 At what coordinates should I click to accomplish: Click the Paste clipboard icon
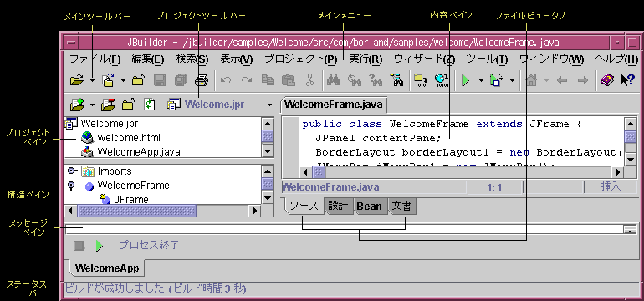click(x=289, y=80)
